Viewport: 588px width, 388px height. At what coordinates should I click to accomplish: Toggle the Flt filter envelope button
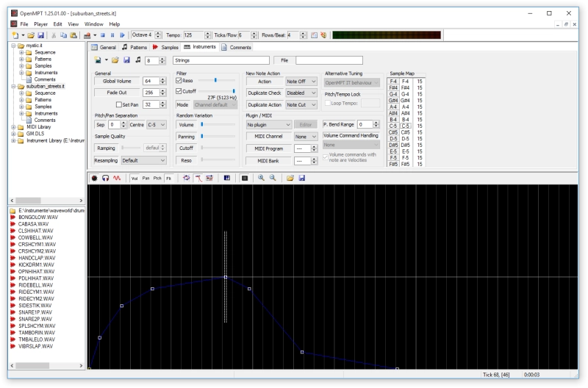(169, 179)
